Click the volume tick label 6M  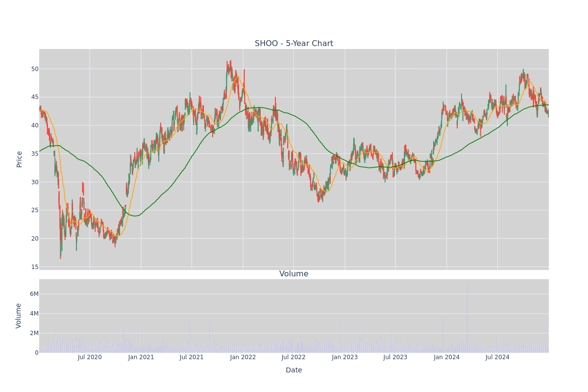pos(34,294)
